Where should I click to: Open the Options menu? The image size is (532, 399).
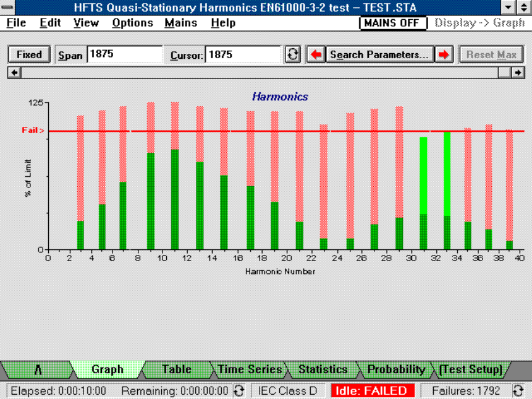coord(132,23)
